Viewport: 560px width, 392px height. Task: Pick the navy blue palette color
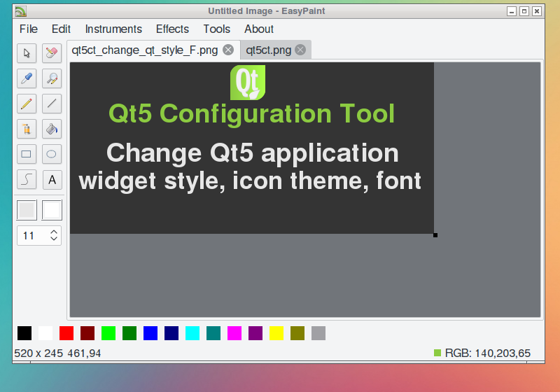(171, 333)
